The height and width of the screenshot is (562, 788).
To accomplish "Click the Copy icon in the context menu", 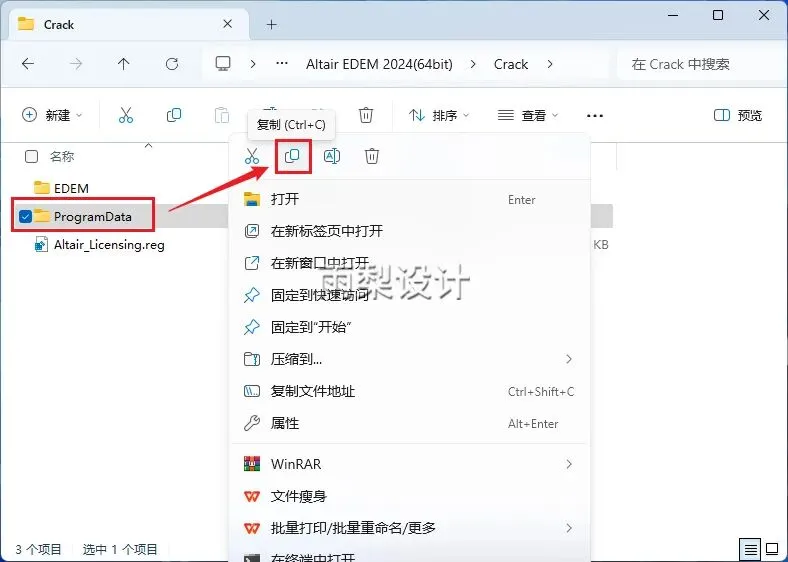I will 292,156.
